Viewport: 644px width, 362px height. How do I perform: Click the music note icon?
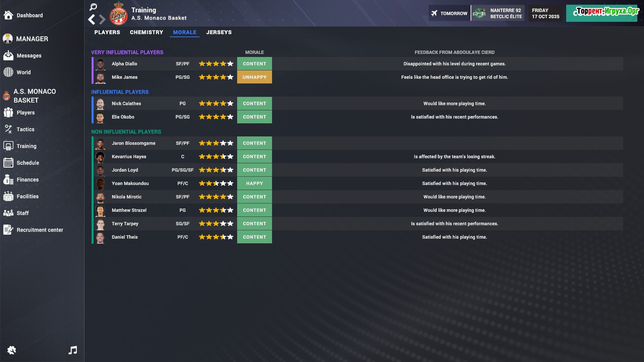[x=73, y=350]
